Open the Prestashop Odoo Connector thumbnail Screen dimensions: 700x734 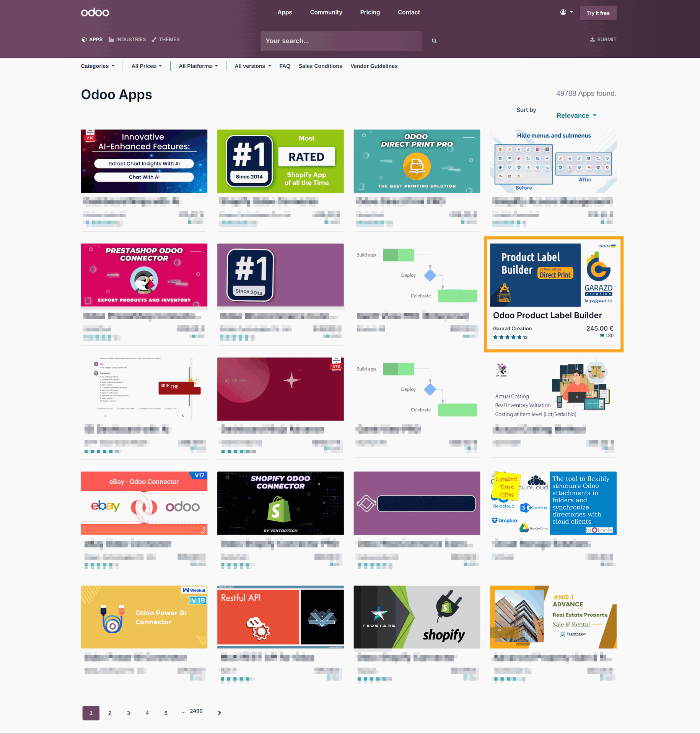pyautogui.click(x=144, y=275)
